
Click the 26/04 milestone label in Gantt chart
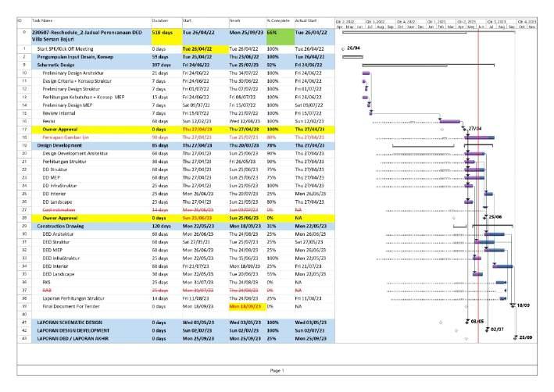click(353, 48)
